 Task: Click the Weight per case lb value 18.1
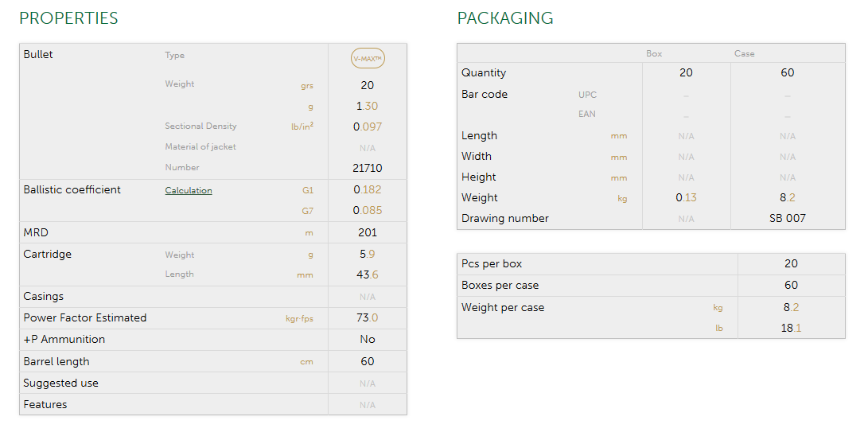(x=791, y=329)
